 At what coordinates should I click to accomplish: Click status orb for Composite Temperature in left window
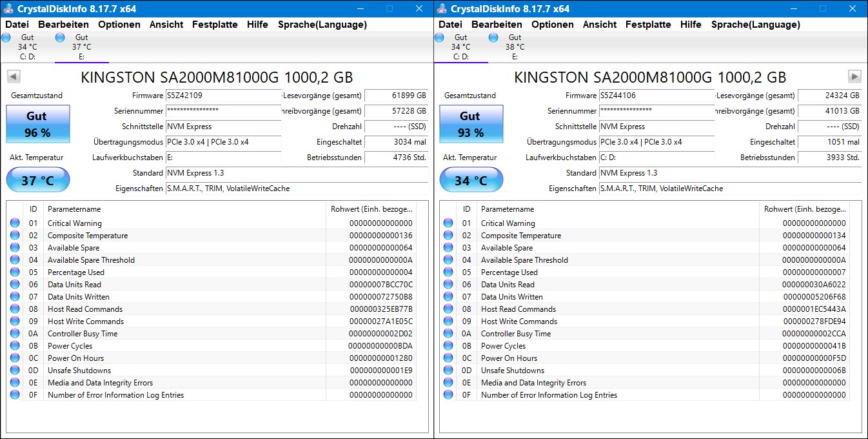pyautogui.click(x=15, y=236)
